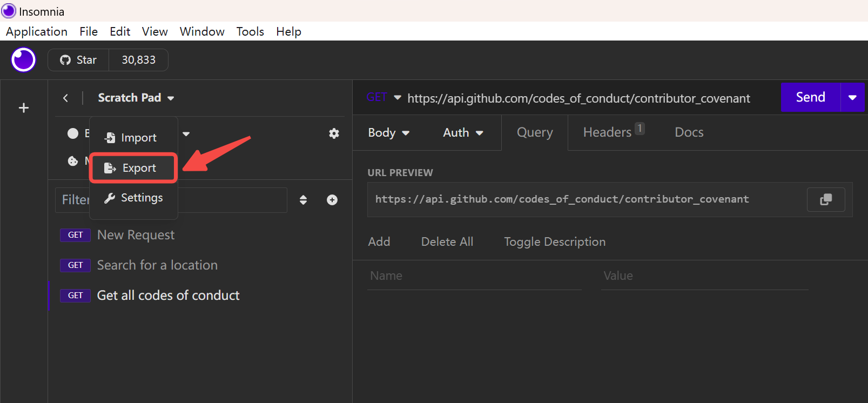This screenshot has height=403, width=868.
Task: Click the Insomnia title bar app icon
Action: (9, 11)
